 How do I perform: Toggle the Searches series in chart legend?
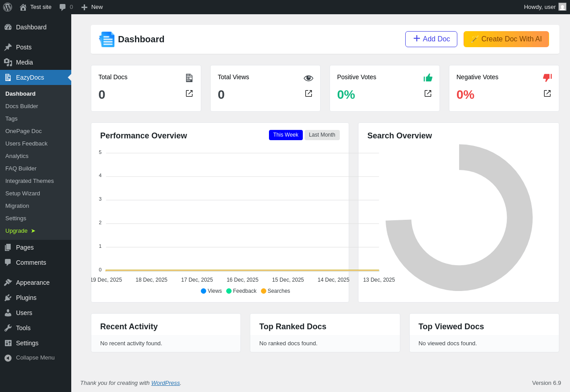(276, 291)
